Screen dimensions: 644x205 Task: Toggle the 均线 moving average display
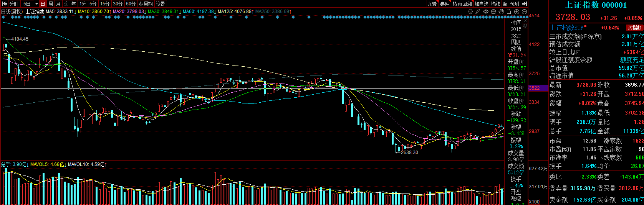(495, 4)
